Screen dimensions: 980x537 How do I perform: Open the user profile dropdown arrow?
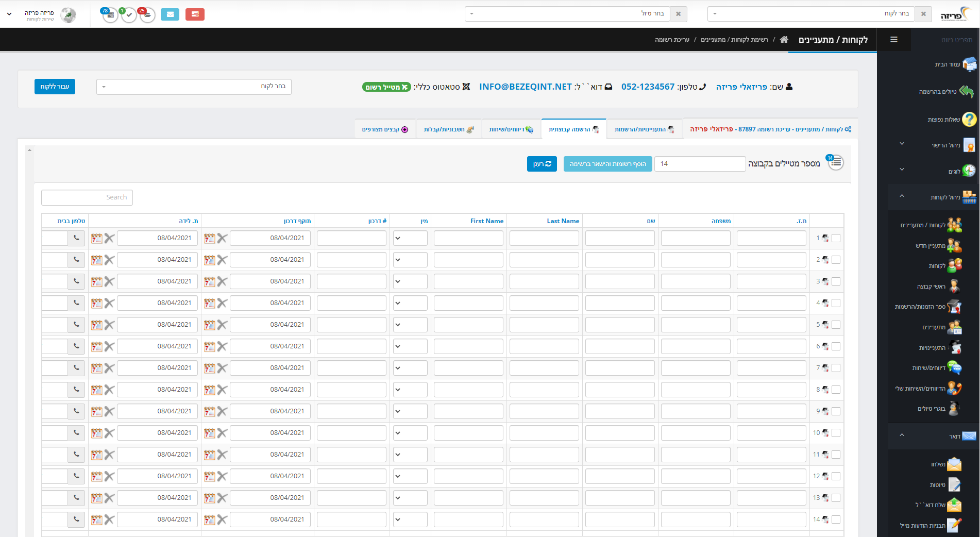pyautogui.click(x=9, y=14)
